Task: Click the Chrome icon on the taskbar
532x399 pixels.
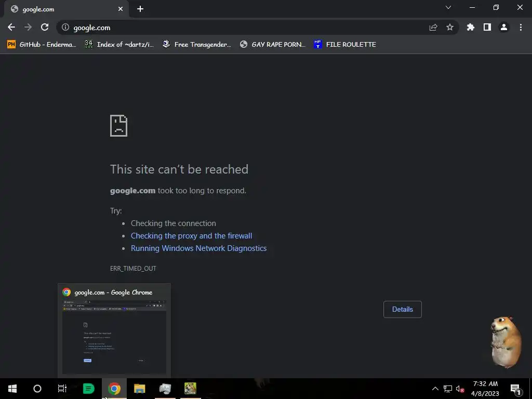Action: click(114, 389)
